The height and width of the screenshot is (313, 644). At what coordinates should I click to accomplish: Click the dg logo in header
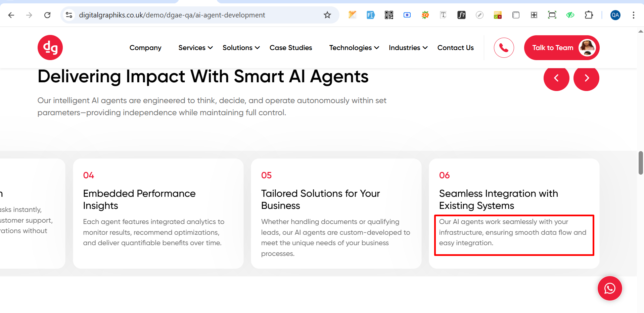[50, 48]
